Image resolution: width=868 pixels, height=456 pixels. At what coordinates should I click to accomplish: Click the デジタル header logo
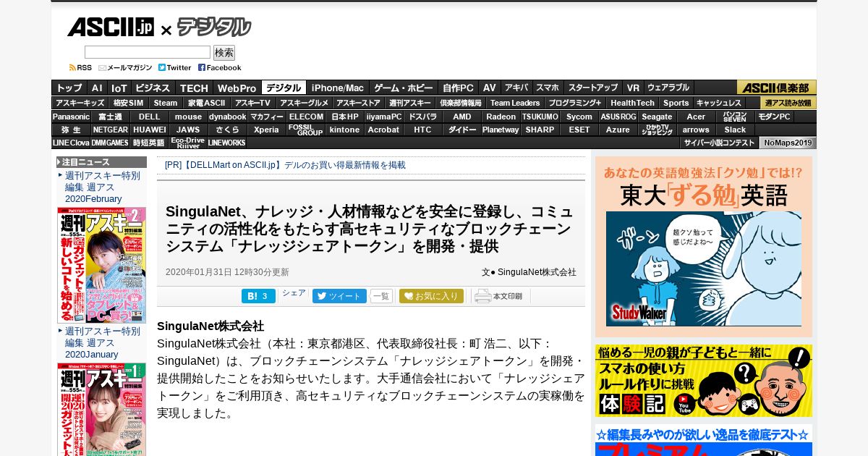(214, 28)
